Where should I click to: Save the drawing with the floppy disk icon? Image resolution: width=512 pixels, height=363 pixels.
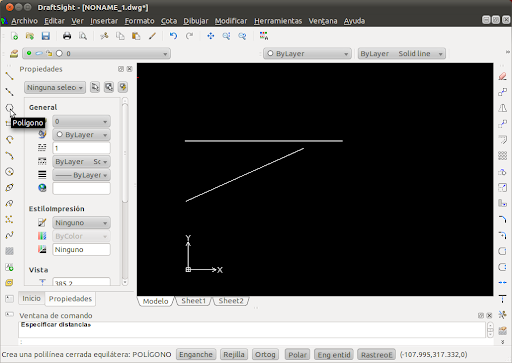(46, 36)
